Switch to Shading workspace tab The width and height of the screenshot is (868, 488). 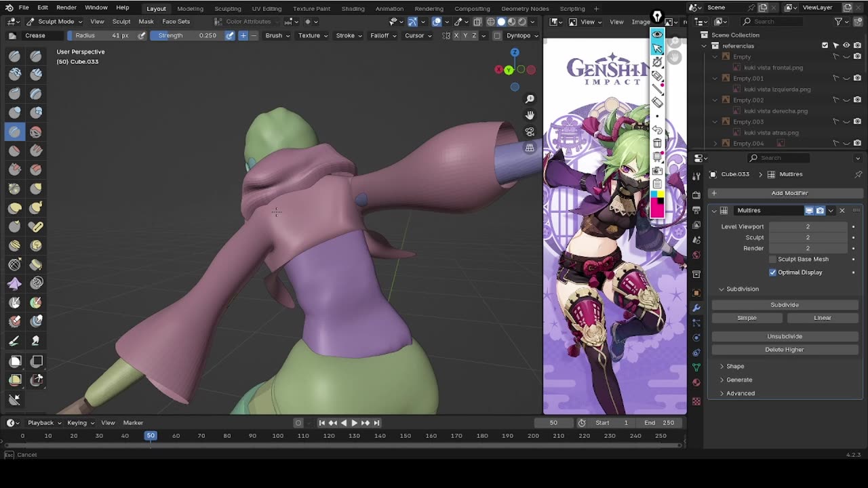(x=353, y=8)
